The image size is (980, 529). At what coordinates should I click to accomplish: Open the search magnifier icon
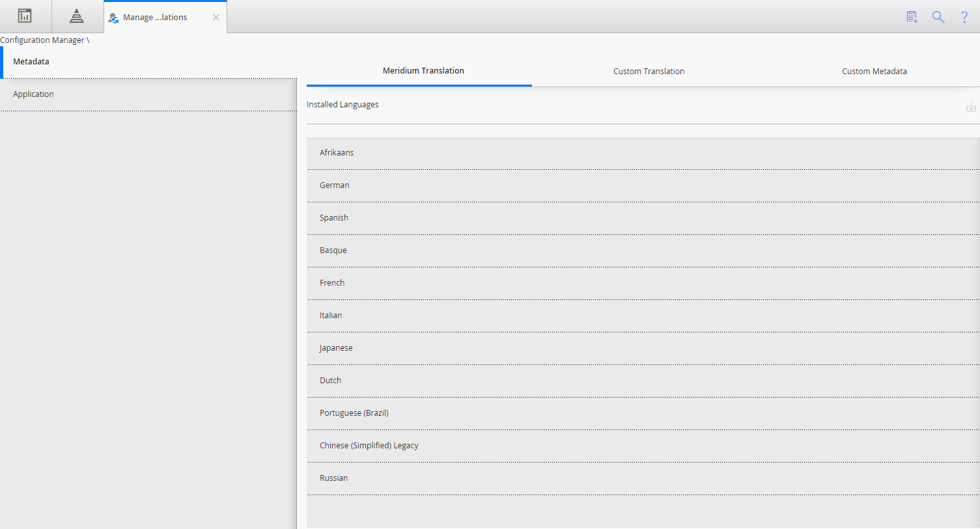[x=938, y=17]
